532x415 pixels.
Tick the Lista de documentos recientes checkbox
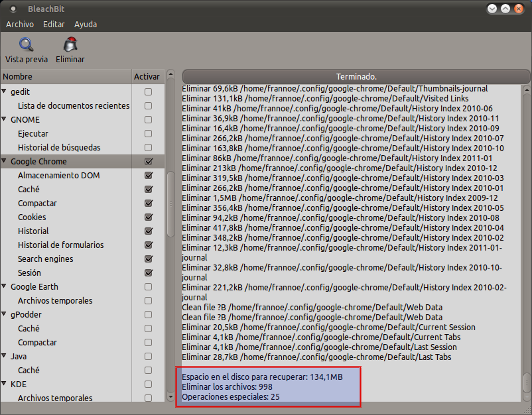point(149,106)
